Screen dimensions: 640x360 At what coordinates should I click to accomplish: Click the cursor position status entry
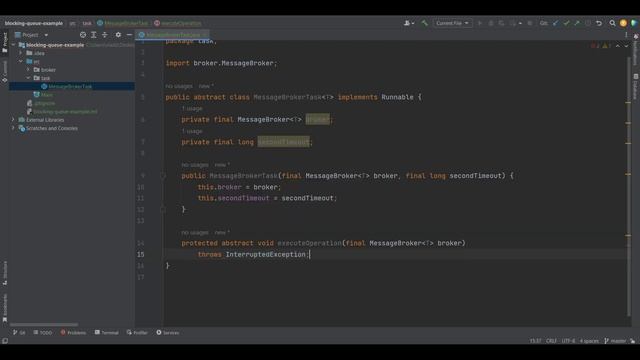tap(535, 341)
